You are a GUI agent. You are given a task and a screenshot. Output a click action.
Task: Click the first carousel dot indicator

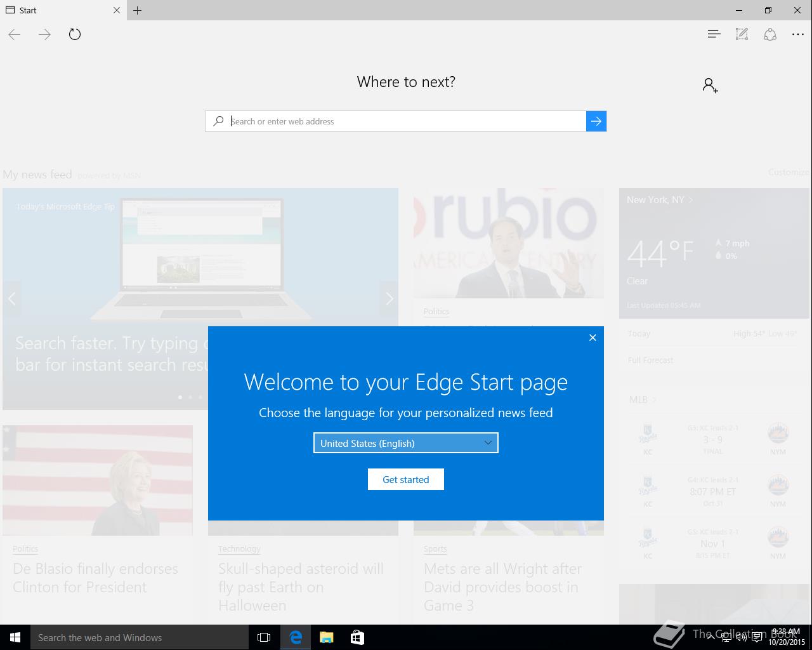pos(180,397)
